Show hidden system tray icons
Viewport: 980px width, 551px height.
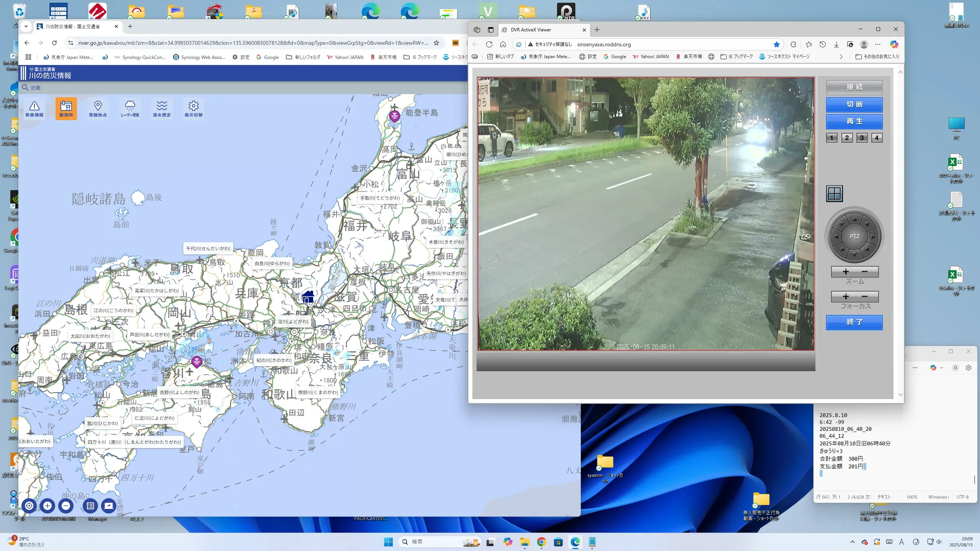pyautogui.click(x=852, y=542)
